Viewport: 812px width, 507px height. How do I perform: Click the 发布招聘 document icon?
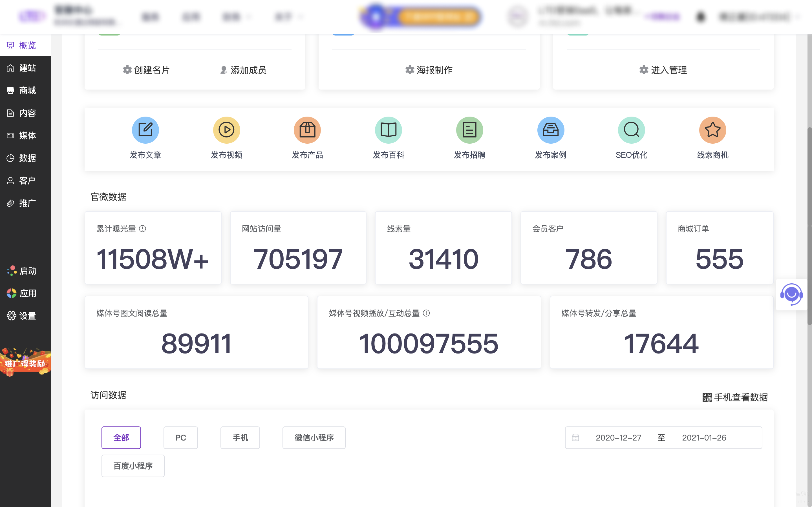click(469, 130)
